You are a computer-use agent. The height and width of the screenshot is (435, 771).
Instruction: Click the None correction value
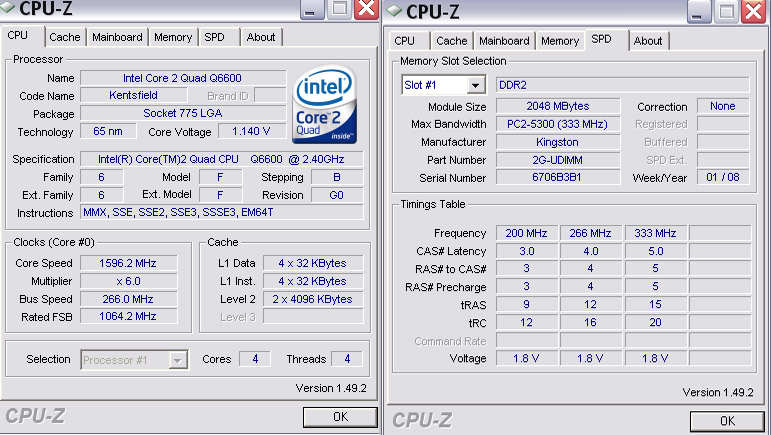(723, 106)
